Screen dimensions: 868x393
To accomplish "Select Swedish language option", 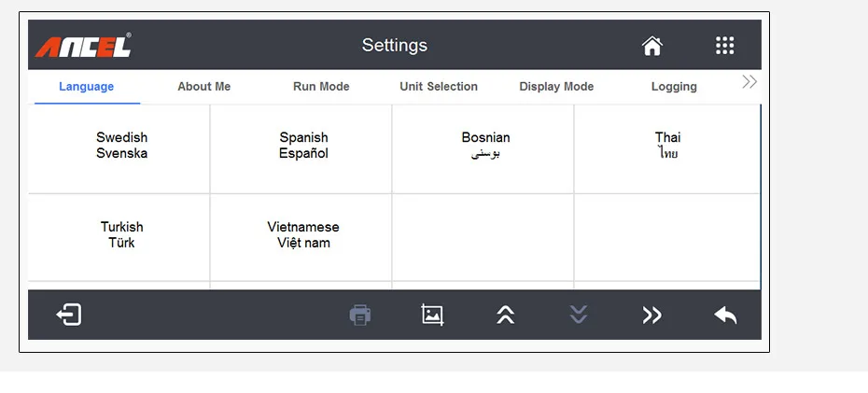I will [x=121, y=146].
